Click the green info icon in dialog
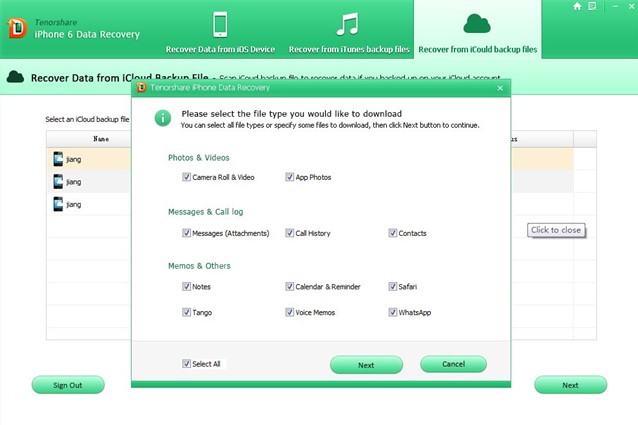The image size is (638, 425). click(x=163, y=118)
